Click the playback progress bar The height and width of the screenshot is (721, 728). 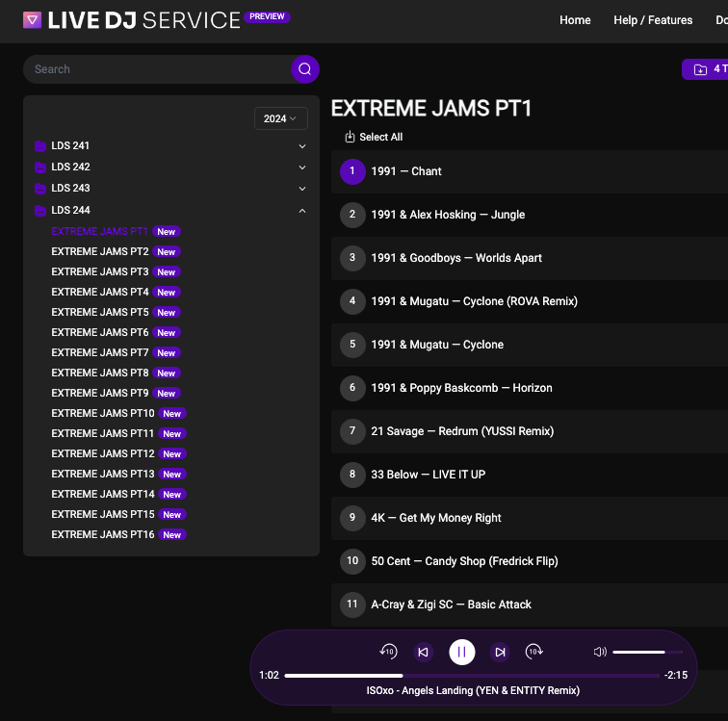pyautogui.click(x=472, y=676)
